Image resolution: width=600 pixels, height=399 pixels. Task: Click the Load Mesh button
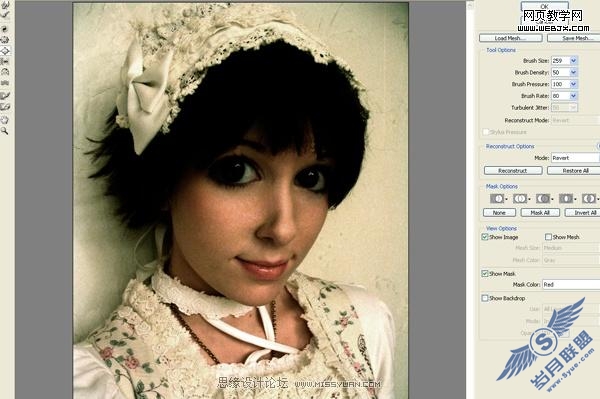pos(510,38)
